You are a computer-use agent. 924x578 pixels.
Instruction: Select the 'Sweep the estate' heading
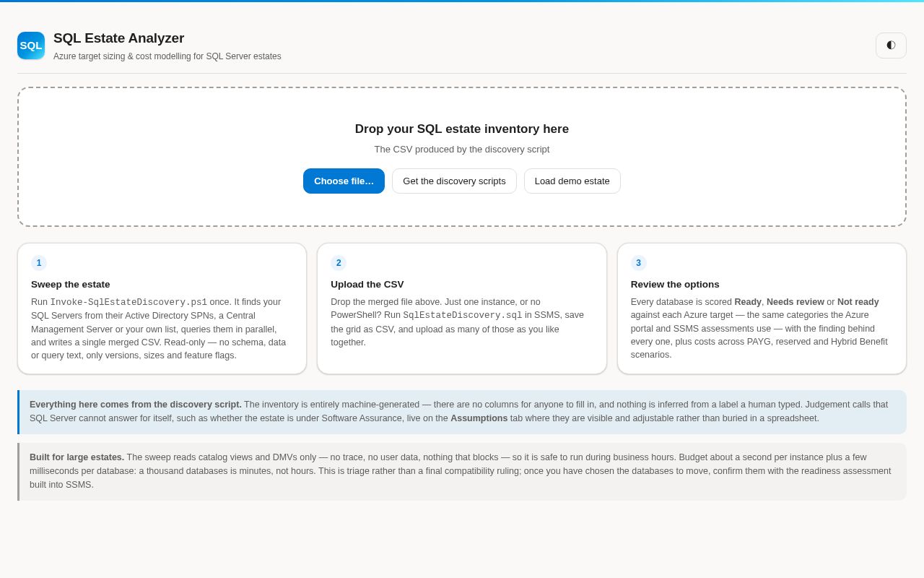[x=71, y=285]
